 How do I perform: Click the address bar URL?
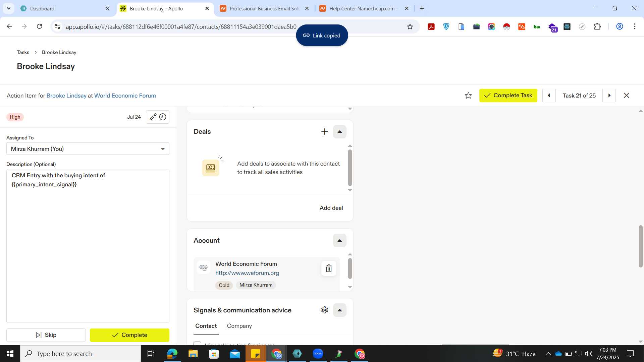coord(181,26)
